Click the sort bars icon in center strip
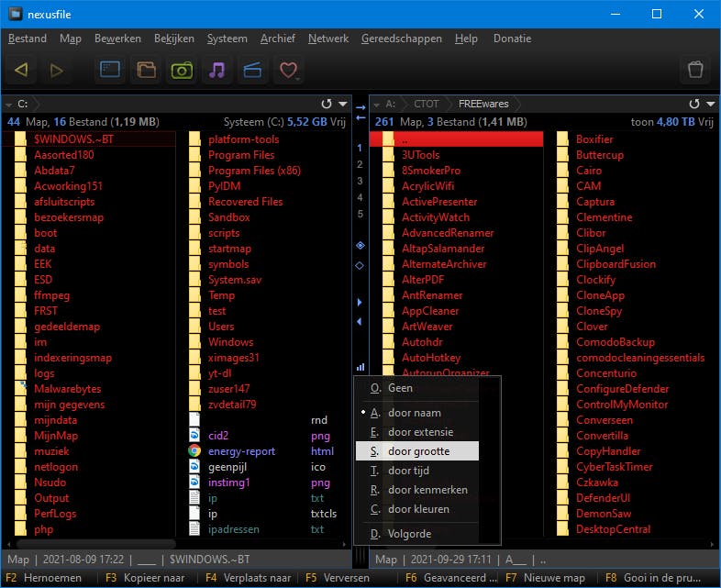The image size is (721, 588). point(360,367)
